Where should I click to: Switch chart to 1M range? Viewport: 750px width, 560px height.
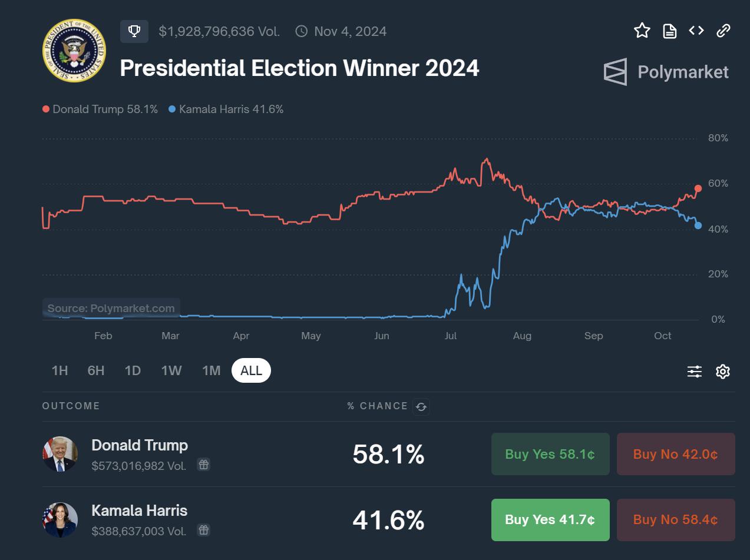pos(211,370)
